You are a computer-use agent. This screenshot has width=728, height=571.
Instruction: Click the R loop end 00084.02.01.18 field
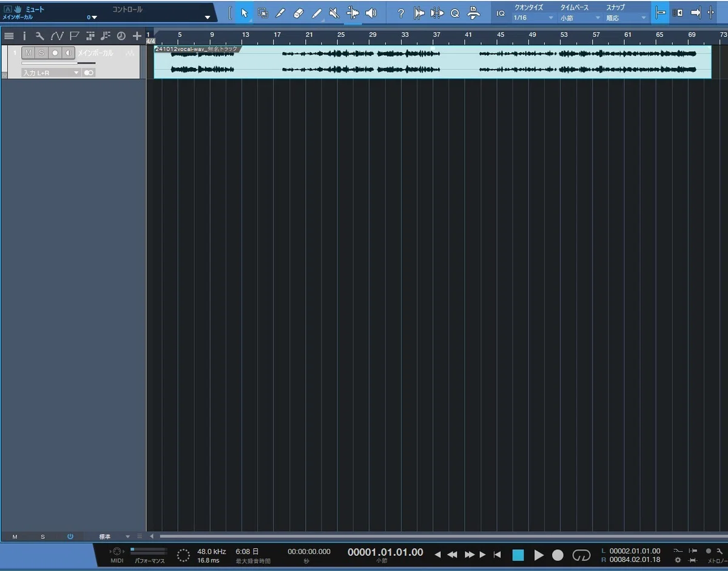635,559
